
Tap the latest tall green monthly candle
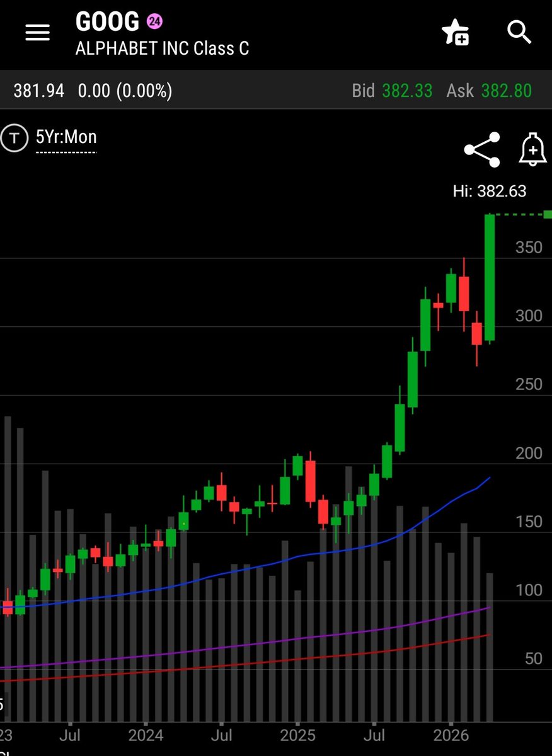tap(490, 278)
